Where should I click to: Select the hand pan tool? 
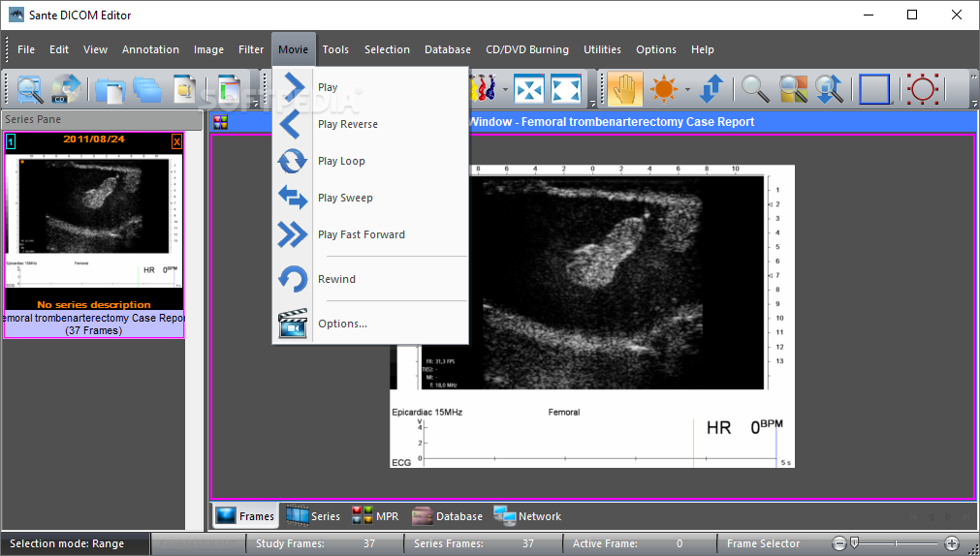pyautogui.click(x=624, y=89)
